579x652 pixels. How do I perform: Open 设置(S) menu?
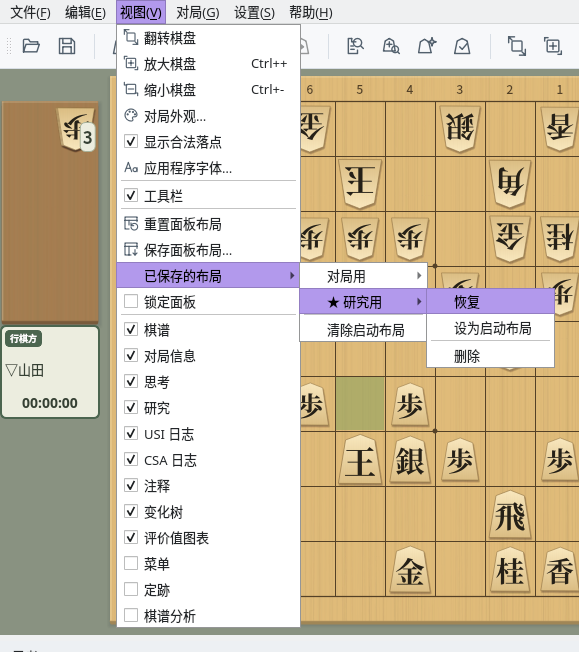(x=254, y=12)
